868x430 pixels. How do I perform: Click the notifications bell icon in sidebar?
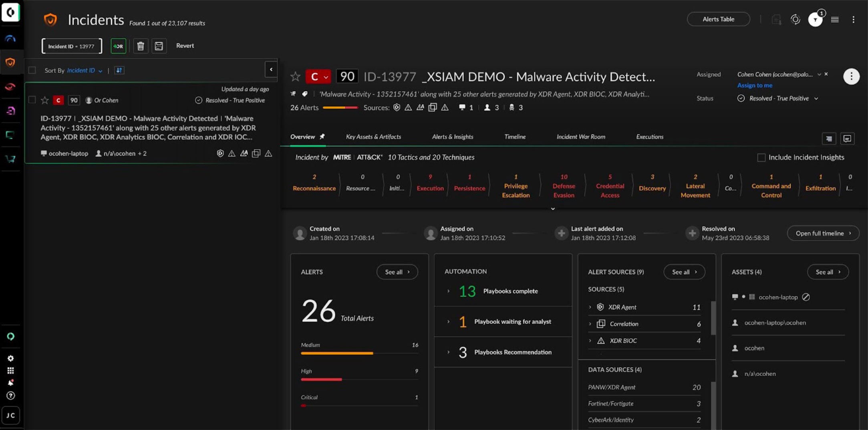click(11, 382)
